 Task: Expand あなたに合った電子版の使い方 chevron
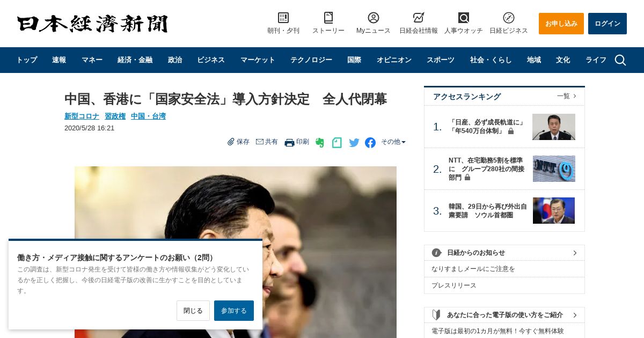point(575,315)
